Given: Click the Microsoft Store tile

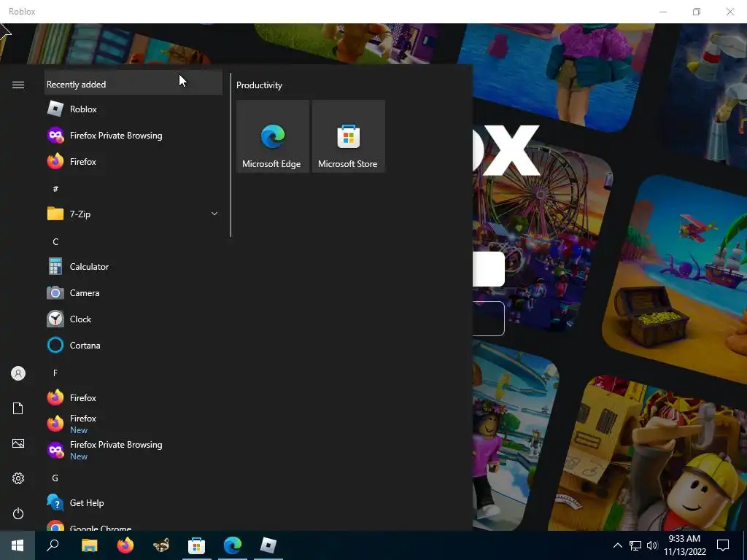Looking at the screenshot, I should tap(348, 136).
